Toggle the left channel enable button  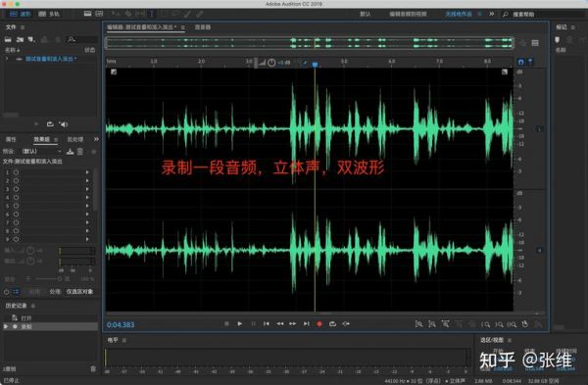(x=540, y=129)
